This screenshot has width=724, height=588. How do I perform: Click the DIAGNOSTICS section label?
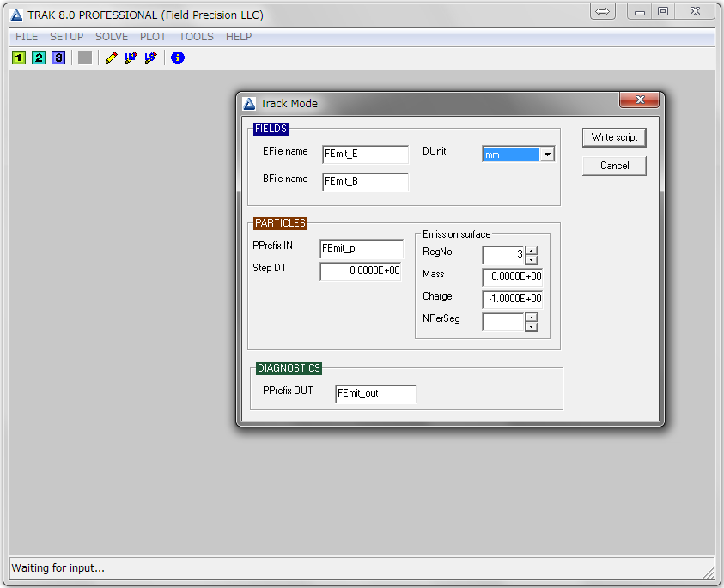tap(289, 368)
